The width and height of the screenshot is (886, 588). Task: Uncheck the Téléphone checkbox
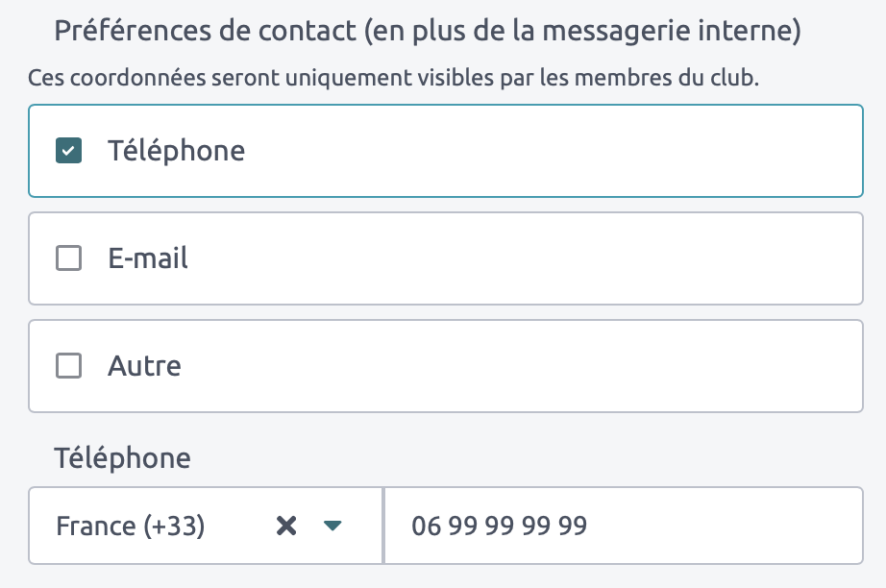(68, 151)
